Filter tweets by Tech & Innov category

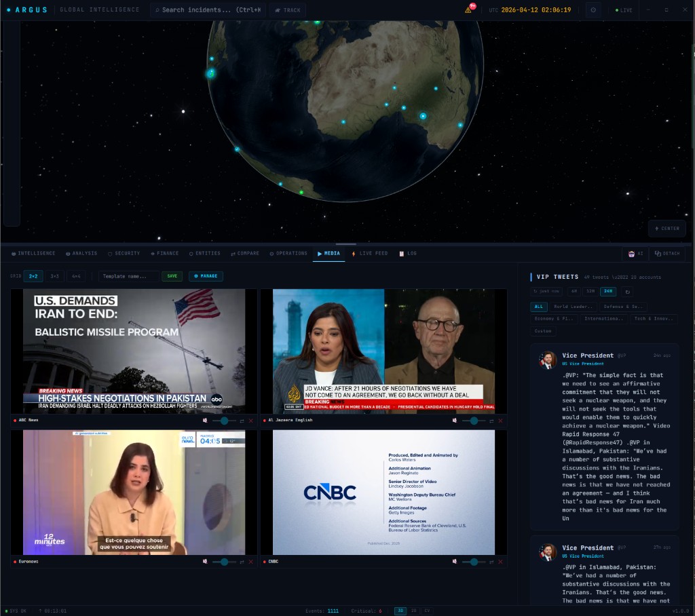[654, 319]
